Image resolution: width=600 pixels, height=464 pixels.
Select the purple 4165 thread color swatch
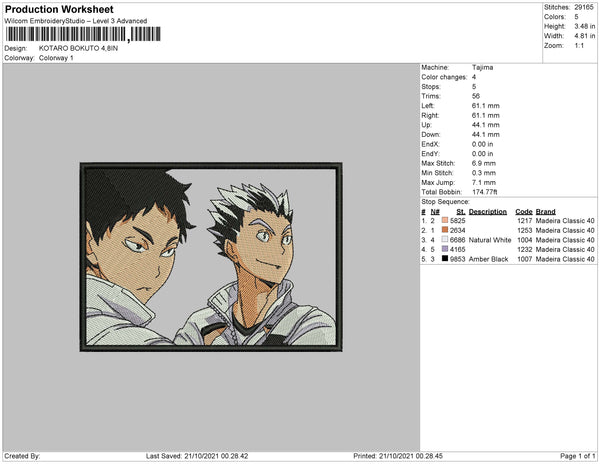445,249
